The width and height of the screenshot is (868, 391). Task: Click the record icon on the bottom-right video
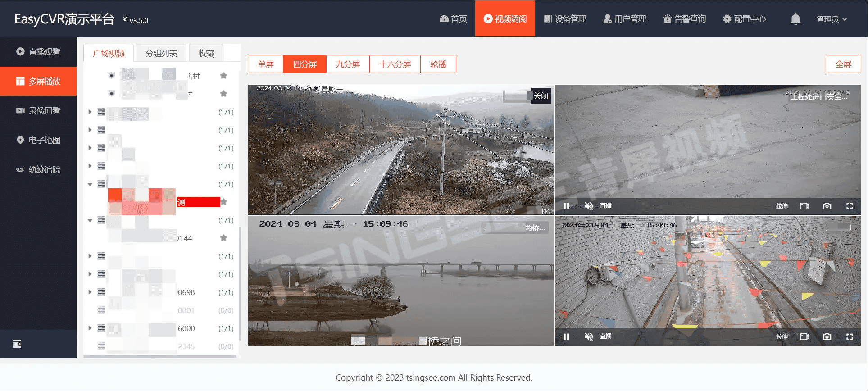(x=804, y=336)
